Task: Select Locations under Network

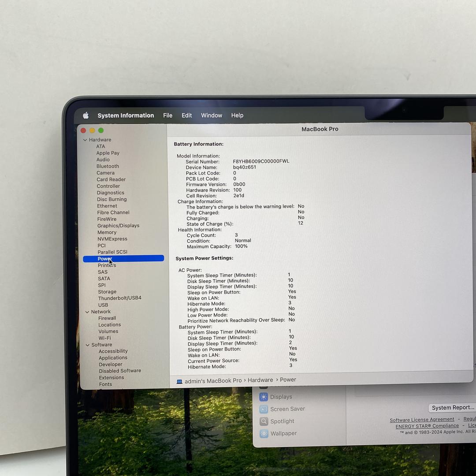Action: pos(110,325)
